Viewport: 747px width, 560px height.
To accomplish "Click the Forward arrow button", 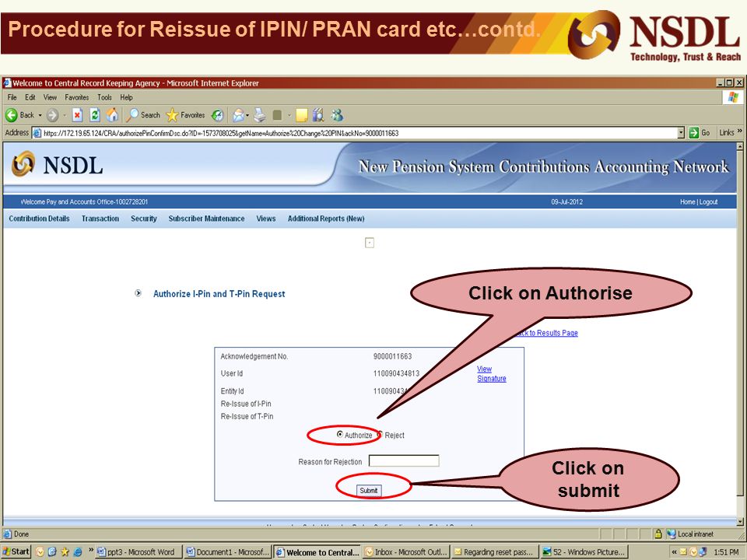I will (x=52, y=115).
